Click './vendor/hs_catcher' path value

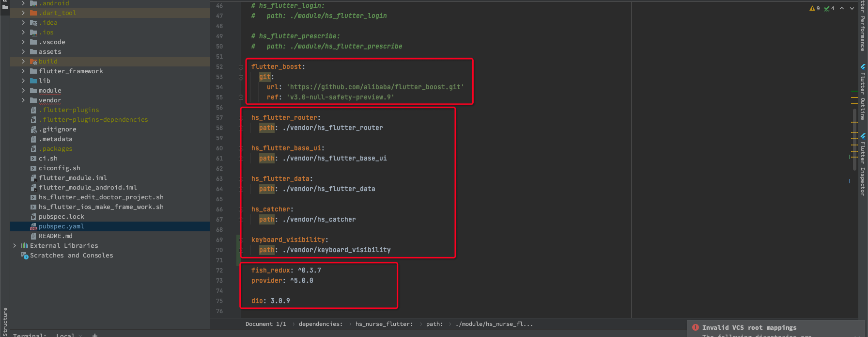(x=319, y=220)
